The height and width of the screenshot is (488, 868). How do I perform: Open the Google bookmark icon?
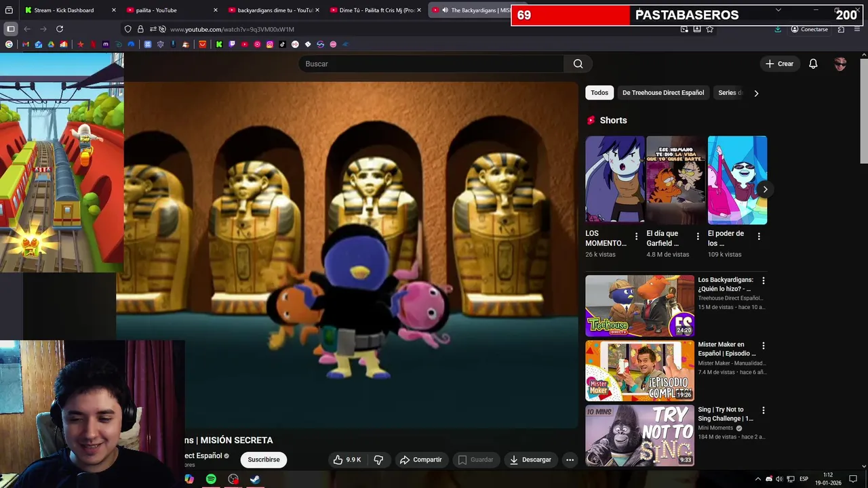[9, 44]
